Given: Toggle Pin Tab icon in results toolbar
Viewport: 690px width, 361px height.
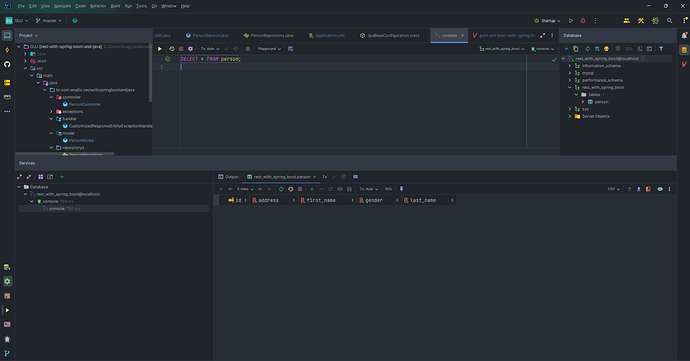Looking at the screenshot, I should pos(401,189).
